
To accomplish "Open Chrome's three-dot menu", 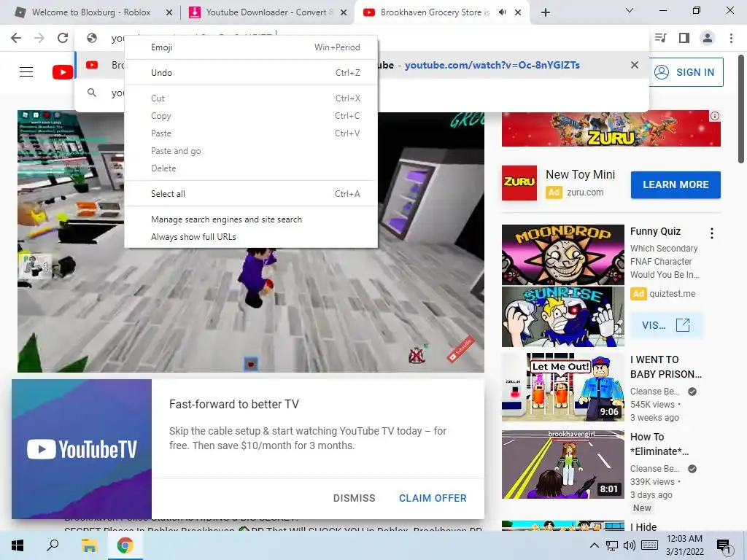I will click(x=731, y=38).
